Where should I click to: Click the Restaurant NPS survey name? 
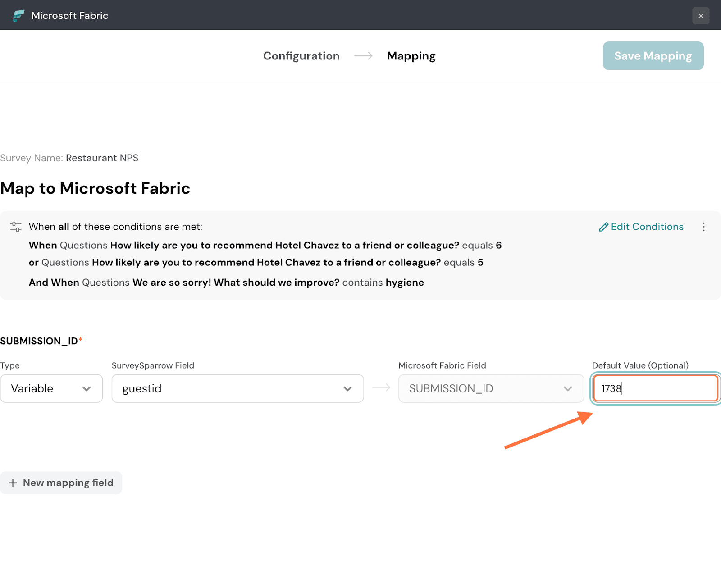point(102,158)
